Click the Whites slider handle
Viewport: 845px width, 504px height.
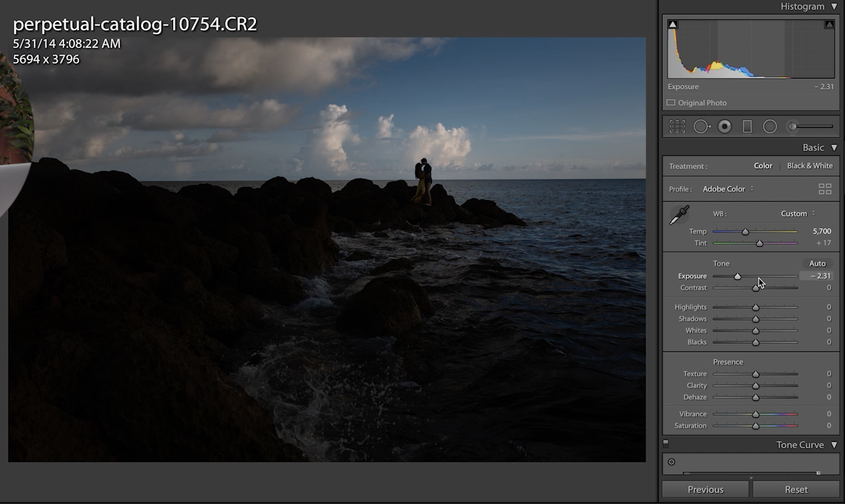[755, 330]
